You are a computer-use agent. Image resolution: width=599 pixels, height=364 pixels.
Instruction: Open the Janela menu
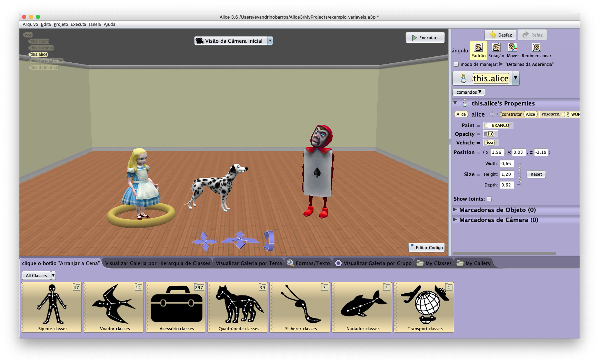(x=95, y=24)
